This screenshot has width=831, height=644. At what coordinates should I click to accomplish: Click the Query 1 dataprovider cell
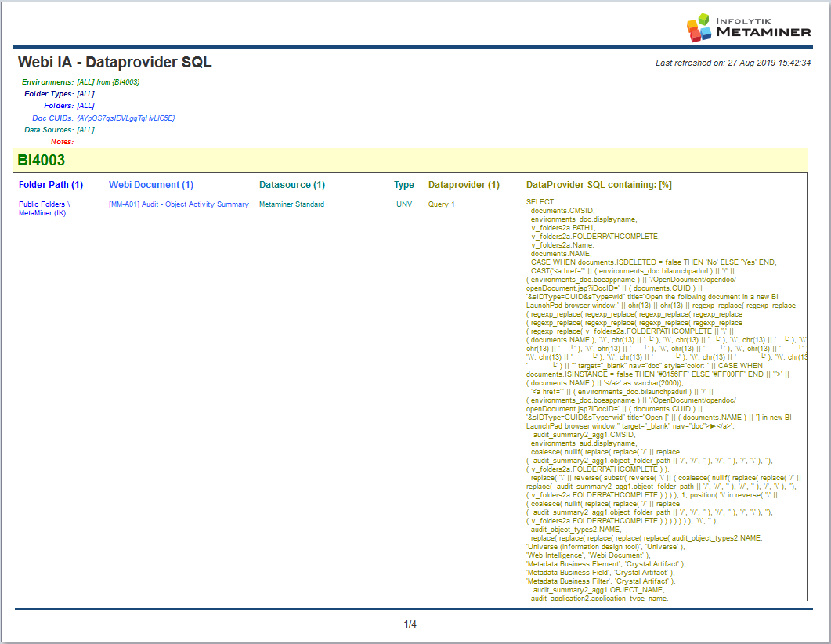pyautogui.click(x=442, y=204)
